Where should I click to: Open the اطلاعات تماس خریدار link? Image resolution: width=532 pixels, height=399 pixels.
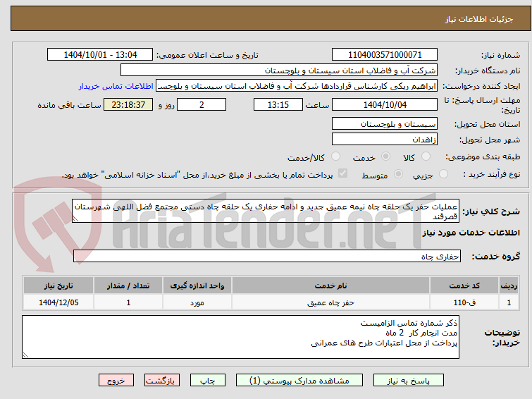tap(116, 86)
